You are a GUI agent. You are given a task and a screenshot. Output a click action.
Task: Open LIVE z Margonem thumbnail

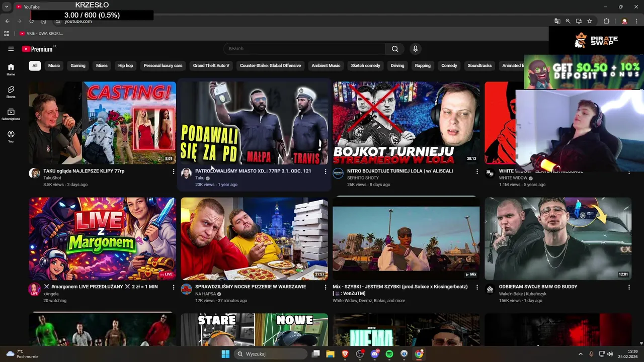[103, 238]
